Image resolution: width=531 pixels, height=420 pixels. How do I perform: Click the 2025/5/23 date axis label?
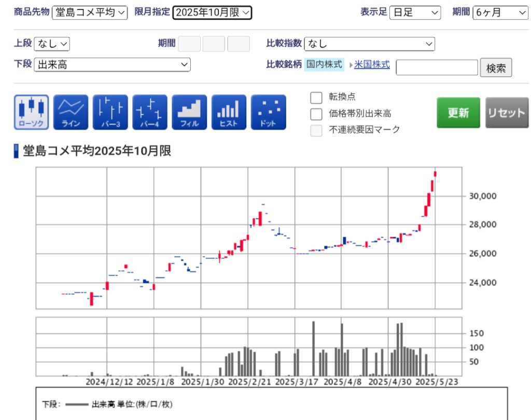coord(437,382)
